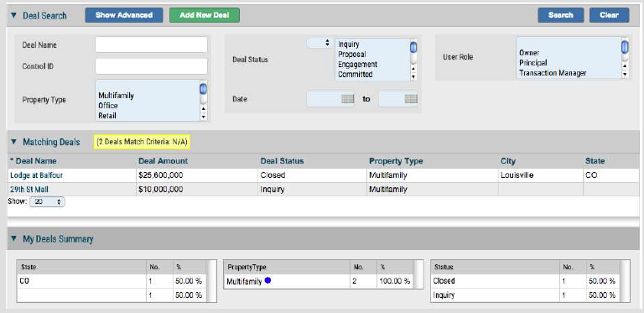The width and height of the screenshot is (644, 313).
Task: Click the 2 Deals Match Criteria label
Action: tap(142, 142)
